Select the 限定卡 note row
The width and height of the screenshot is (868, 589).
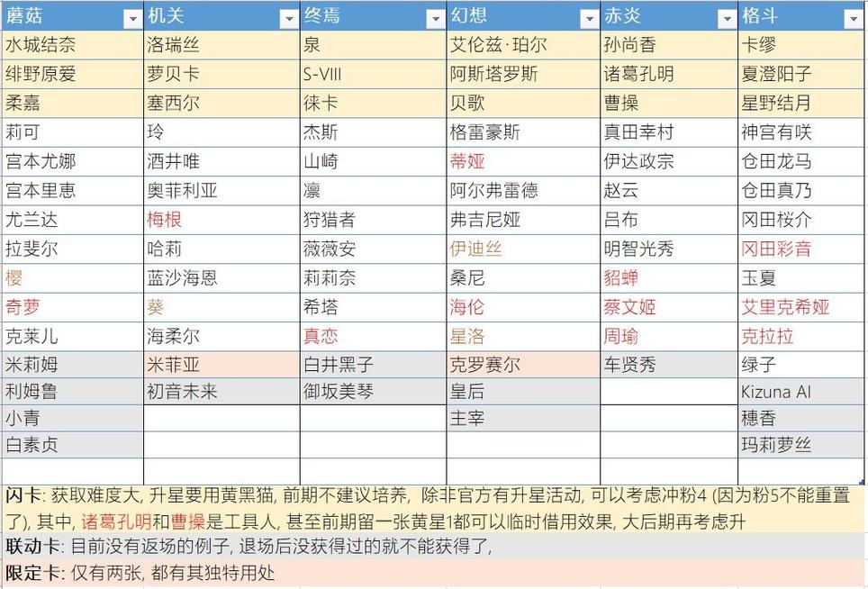(434, 573)
